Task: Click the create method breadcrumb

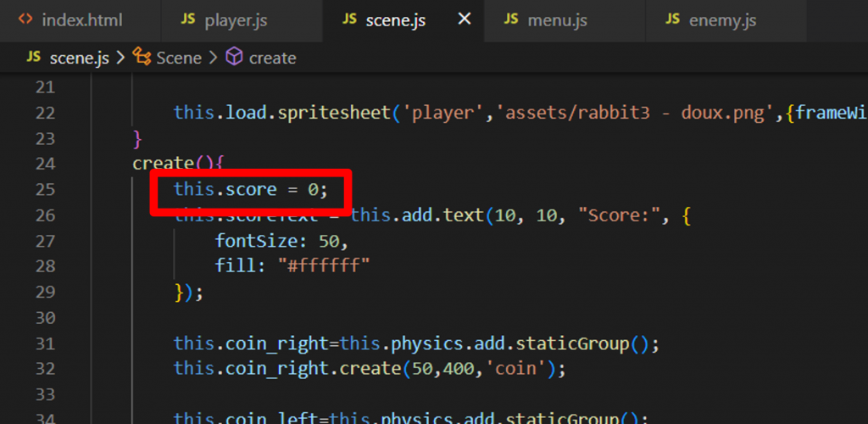Action: pos(272,58)
